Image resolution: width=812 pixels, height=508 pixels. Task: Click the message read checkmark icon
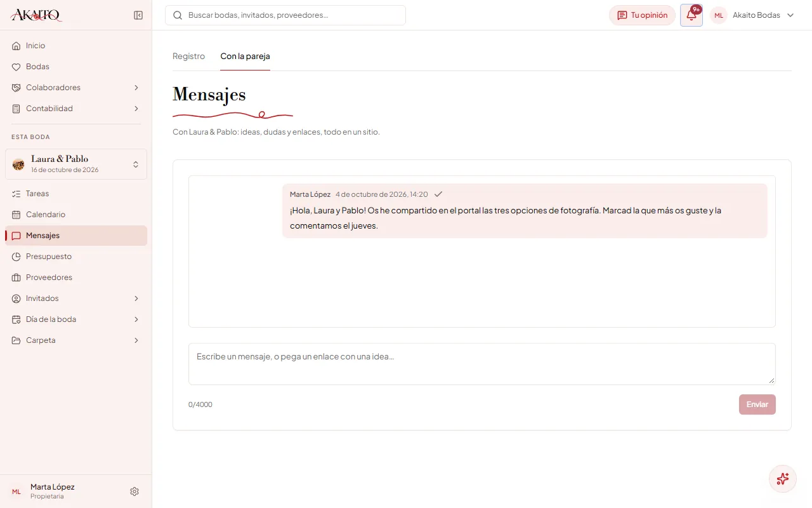click(x=438, y=194)
